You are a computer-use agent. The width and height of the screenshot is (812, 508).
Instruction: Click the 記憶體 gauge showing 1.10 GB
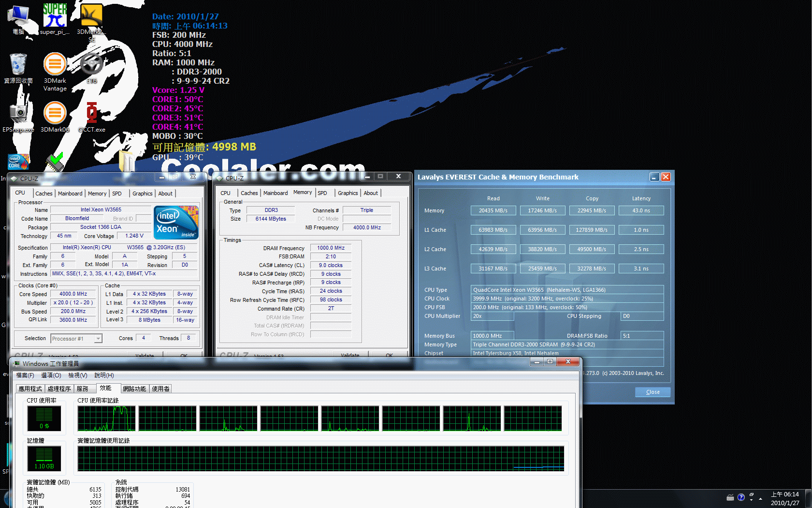44,459
